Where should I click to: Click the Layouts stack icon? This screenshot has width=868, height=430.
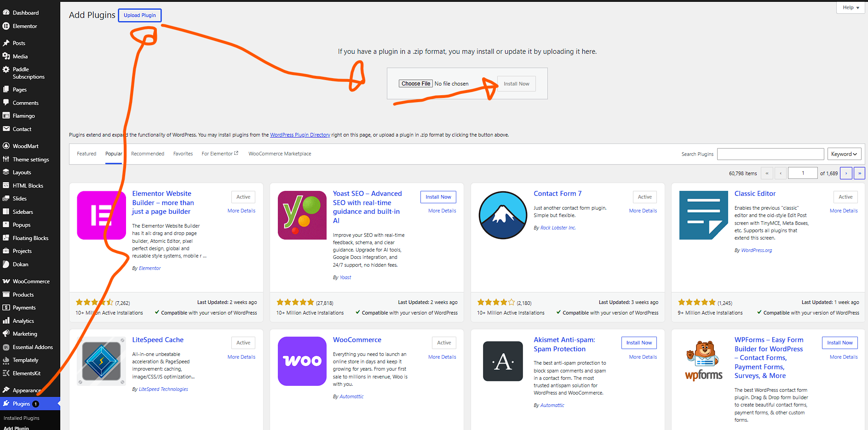coord(6,172)
